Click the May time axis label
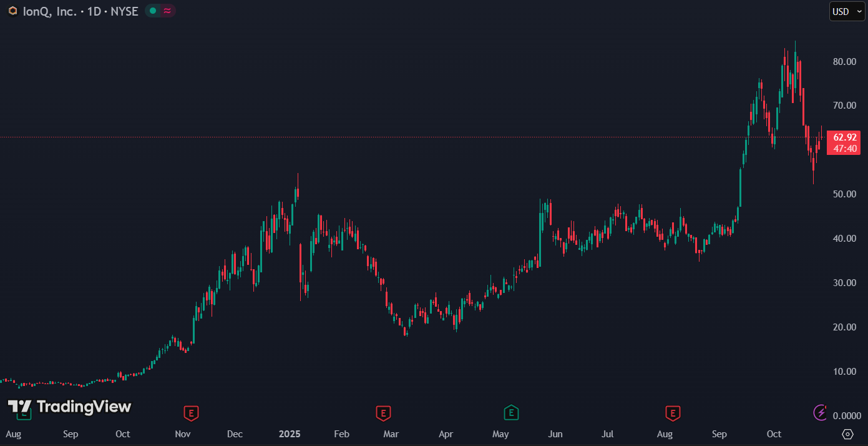Screen dimensions: 868x446 pos(500,434)
